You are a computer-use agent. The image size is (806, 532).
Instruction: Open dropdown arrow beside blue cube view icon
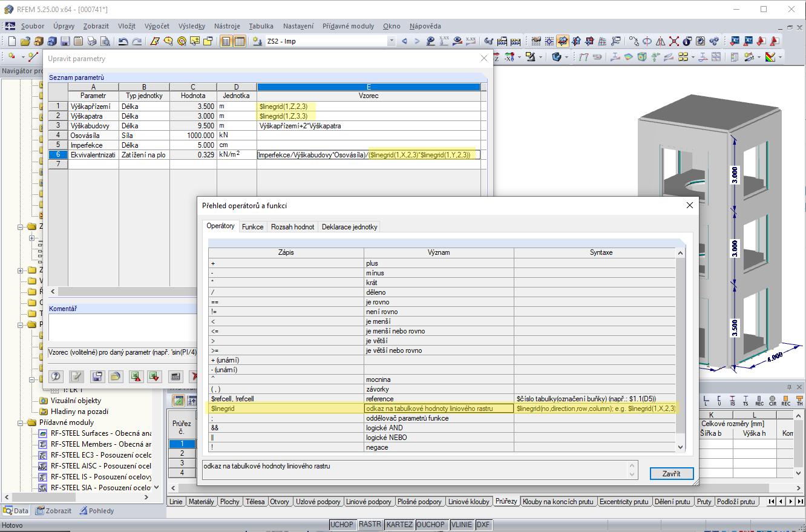tap(566, 57)
